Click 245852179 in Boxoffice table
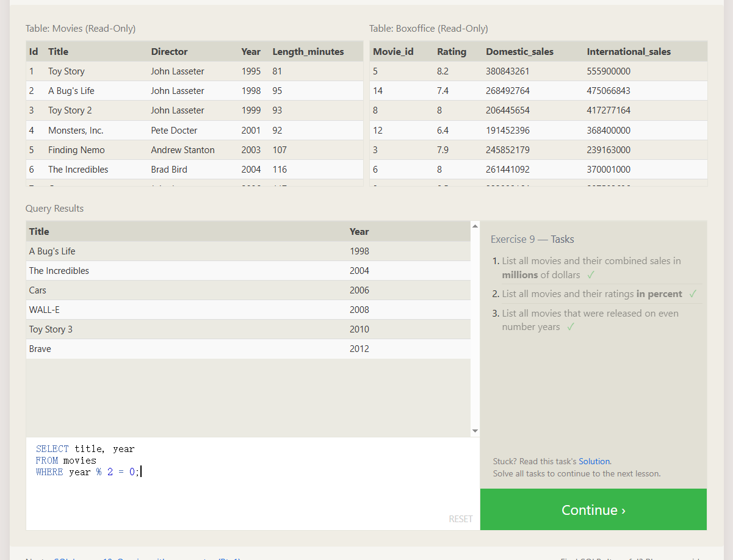The image size is (733, 560). pyautogui.click(x=508, y=150)
